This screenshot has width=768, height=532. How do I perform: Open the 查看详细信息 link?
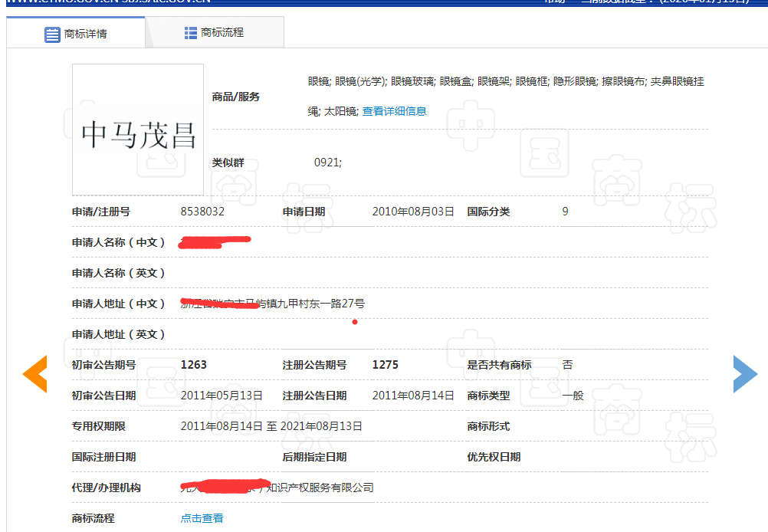tap(394, 111)
